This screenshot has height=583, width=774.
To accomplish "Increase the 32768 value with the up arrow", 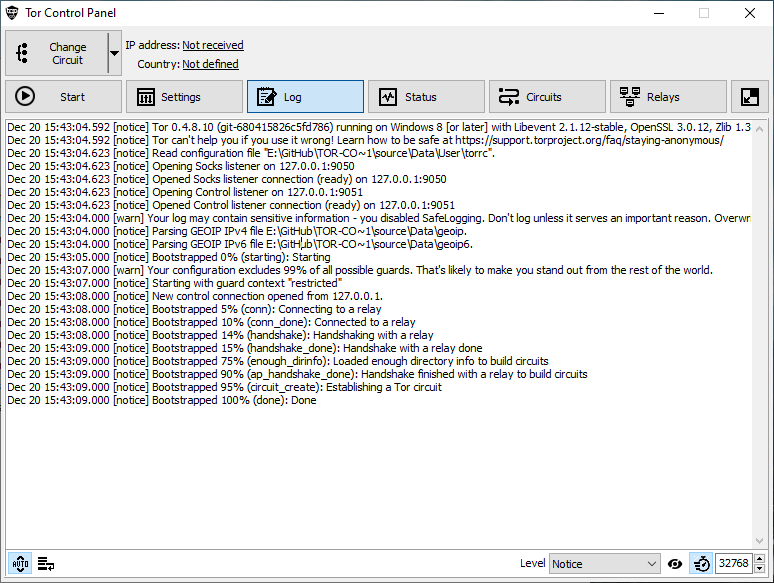I will click(760, 558).
